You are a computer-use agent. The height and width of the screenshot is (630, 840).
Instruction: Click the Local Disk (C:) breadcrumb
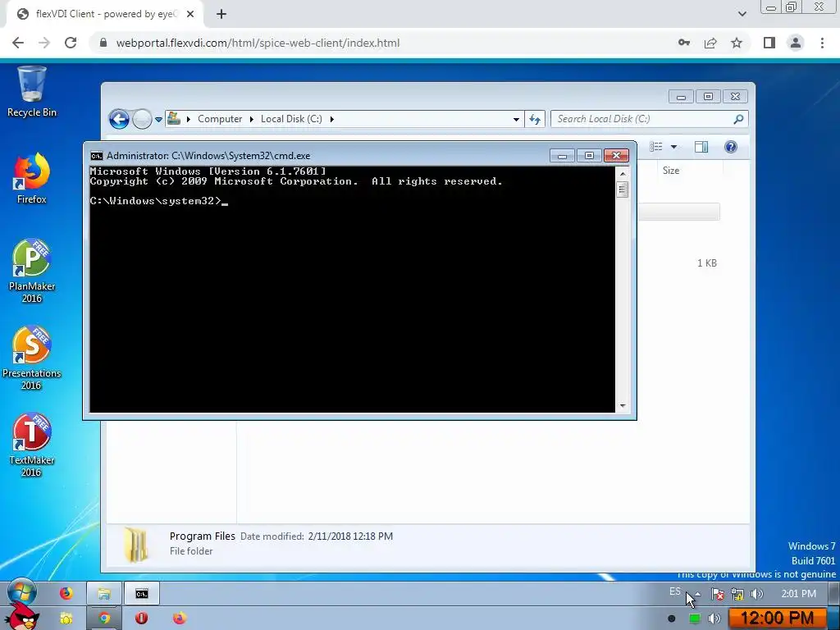tap(291, 119)
